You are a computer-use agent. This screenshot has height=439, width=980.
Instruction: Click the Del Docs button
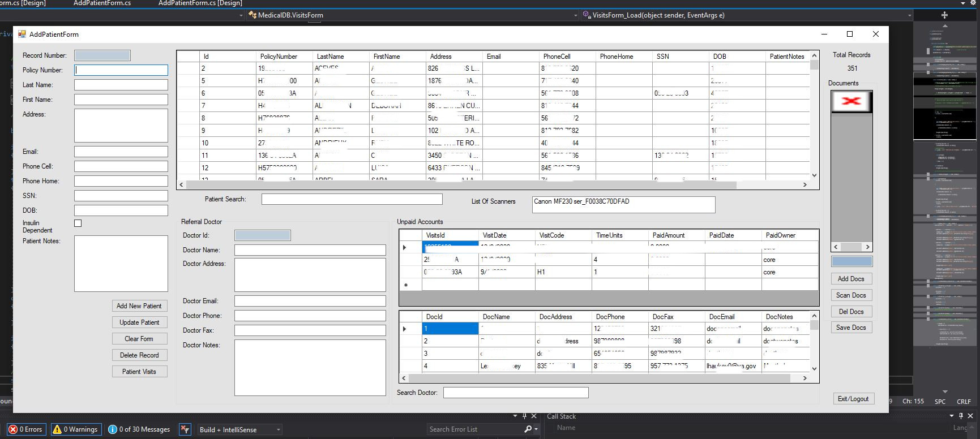click(x=851, y=312)
